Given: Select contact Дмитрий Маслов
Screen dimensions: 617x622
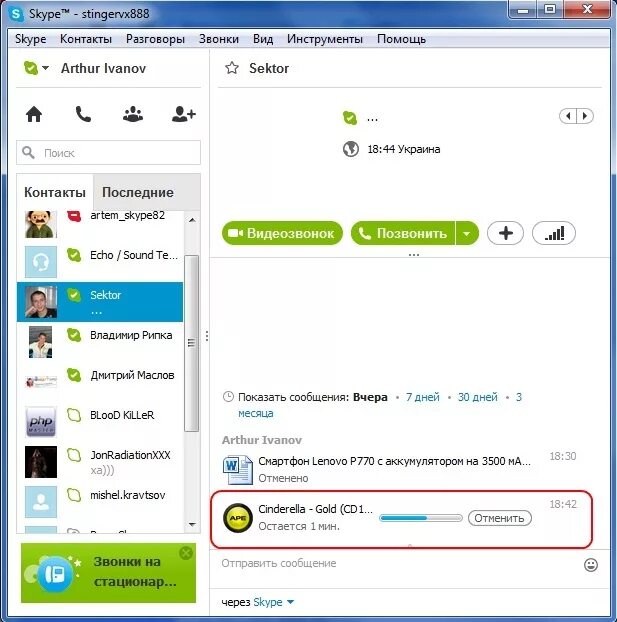Looking at the screenshot, I should point(100,382).
